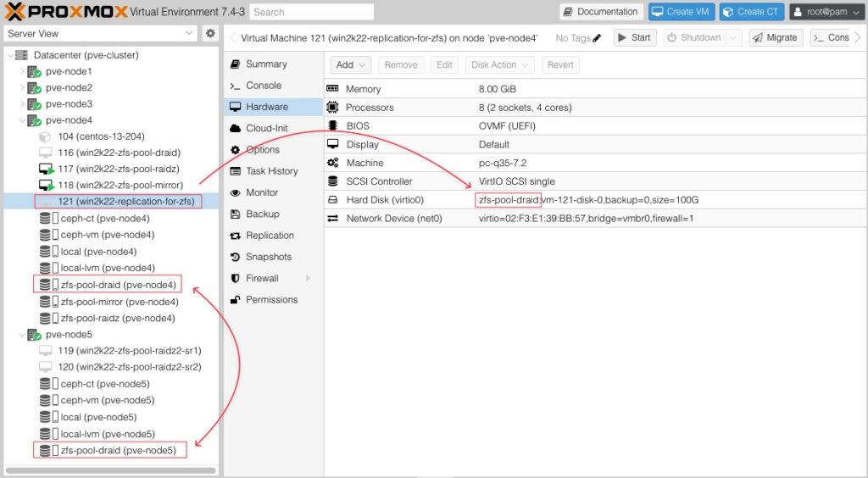Screen dimensions: 868x478
Task: Click the Display monitor icon
Action: (x=332, y=144)
